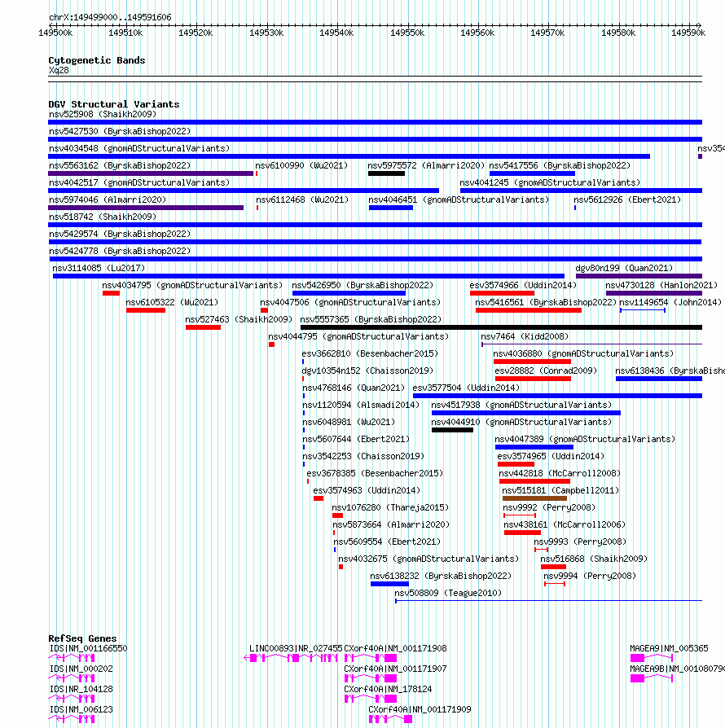
Task: Select the red nsv6105322 Wu2021 bar
Action: (146, 310)
